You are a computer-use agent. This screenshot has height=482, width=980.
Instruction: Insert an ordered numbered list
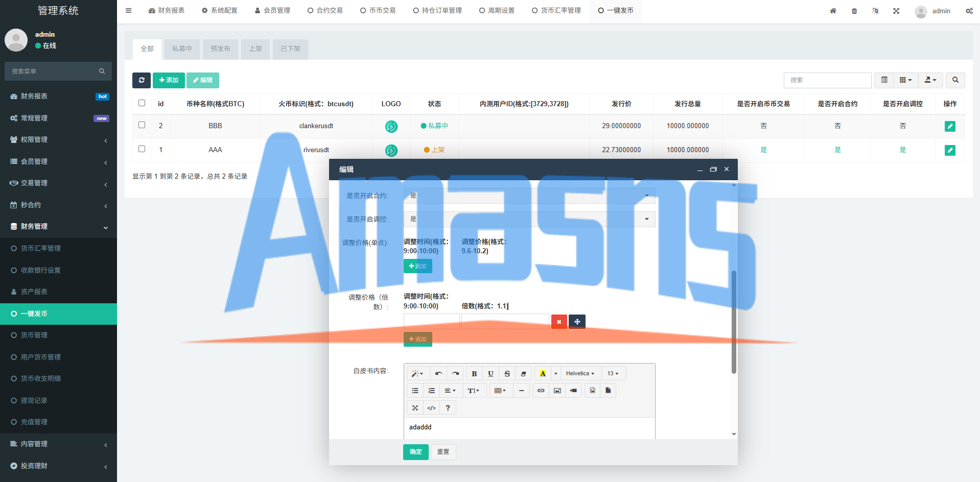coord(431,391)
